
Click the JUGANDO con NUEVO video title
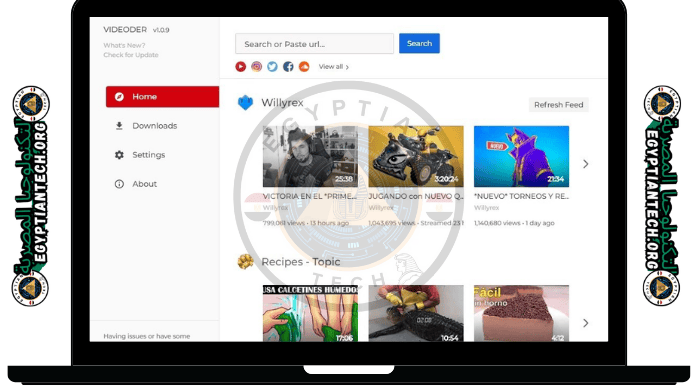coord(416,196)
